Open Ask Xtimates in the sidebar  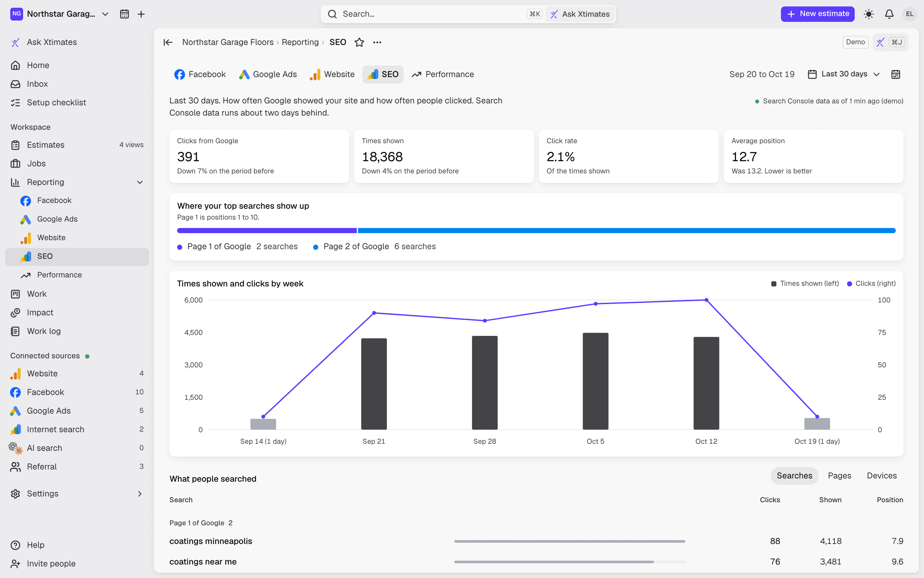[x=77, y=42]
